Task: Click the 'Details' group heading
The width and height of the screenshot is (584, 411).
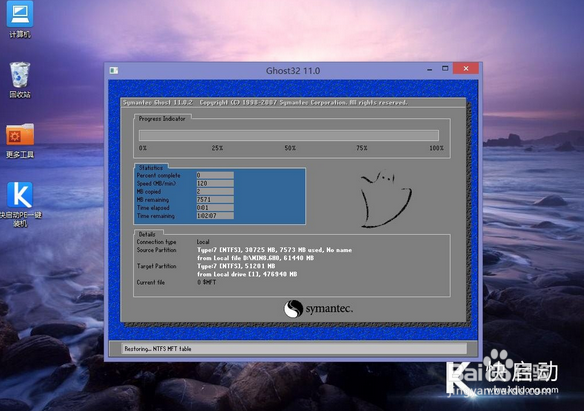Action: [x=147, y=234]
